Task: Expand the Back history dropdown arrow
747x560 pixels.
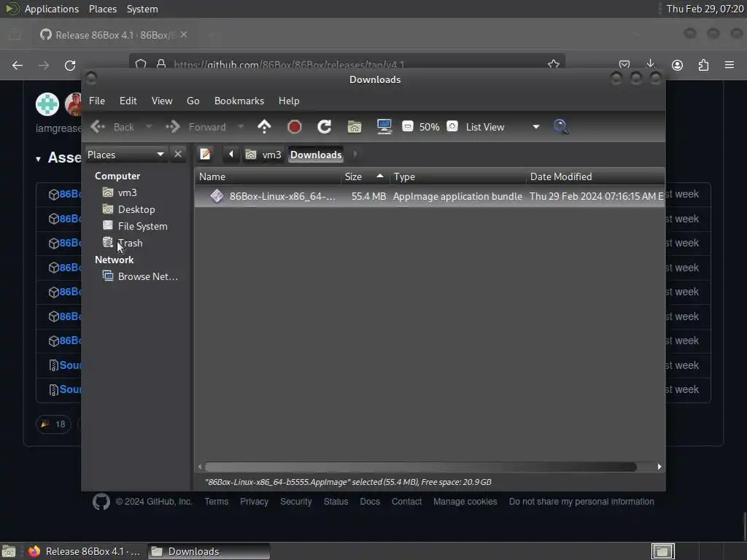Action: point(149,127)
